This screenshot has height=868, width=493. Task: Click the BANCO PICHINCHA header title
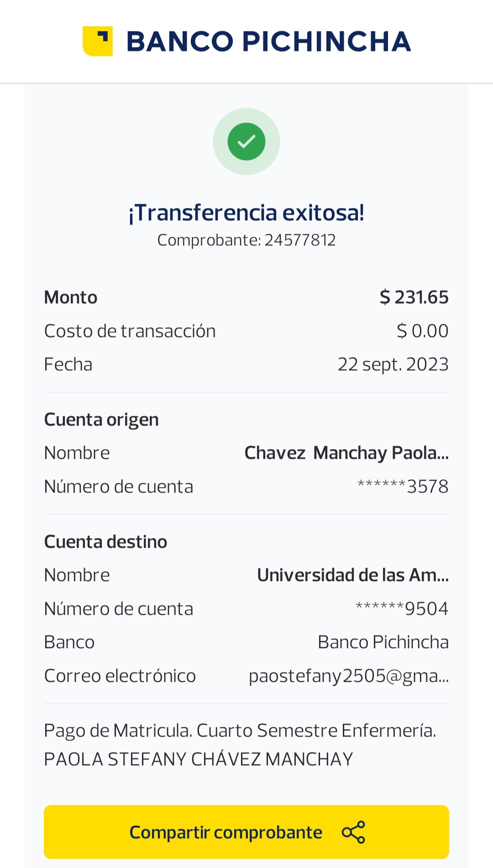tap(268, 42)
